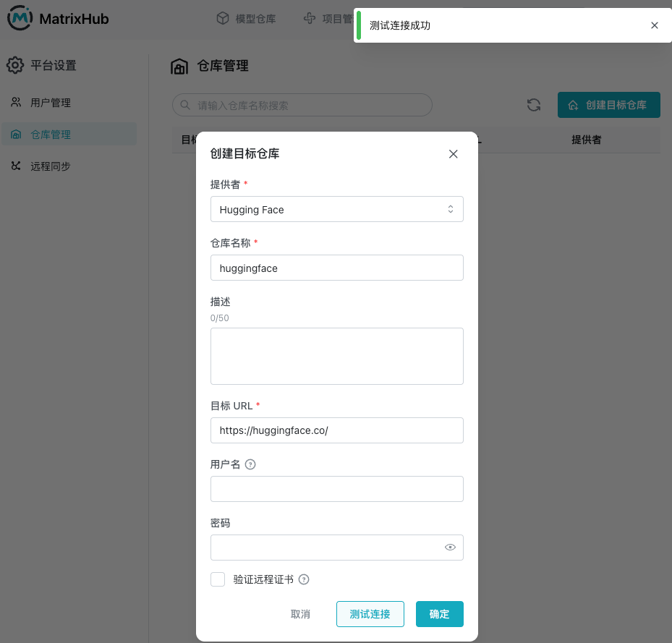Screen dimensions: 672x643
Task: Click the 测试连接 button
Action: tap(370, 614)
